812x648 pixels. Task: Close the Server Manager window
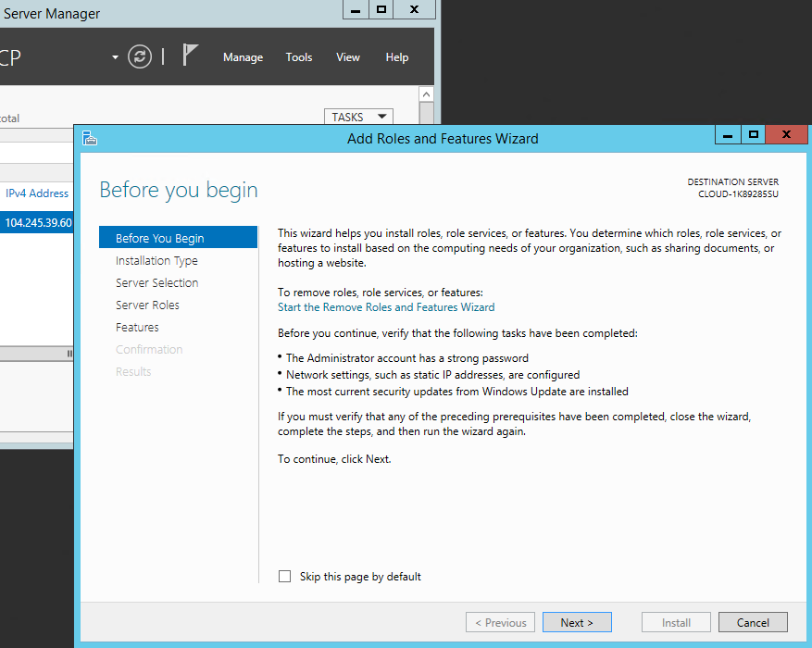coord(414,9)
